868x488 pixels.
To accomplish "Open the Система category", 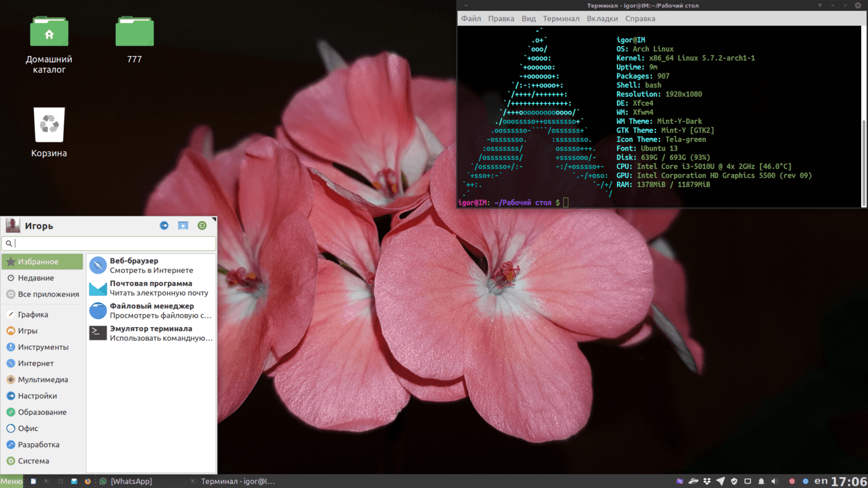I will 42,461.
